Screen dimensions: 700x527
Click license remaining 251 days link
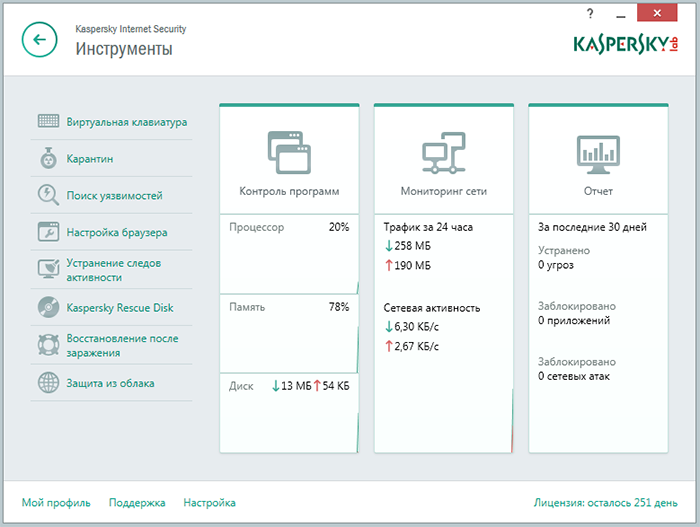click(x=606, y=502)
